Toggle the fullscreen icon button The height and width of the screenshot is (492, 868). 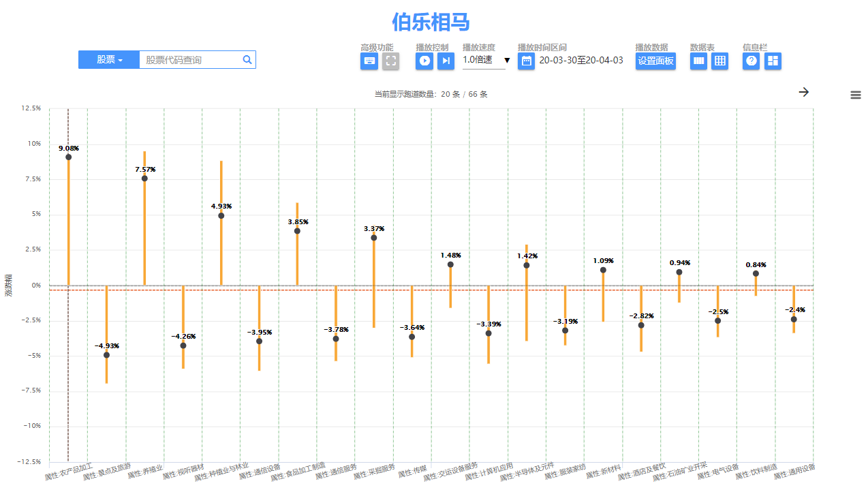[390, 61]
